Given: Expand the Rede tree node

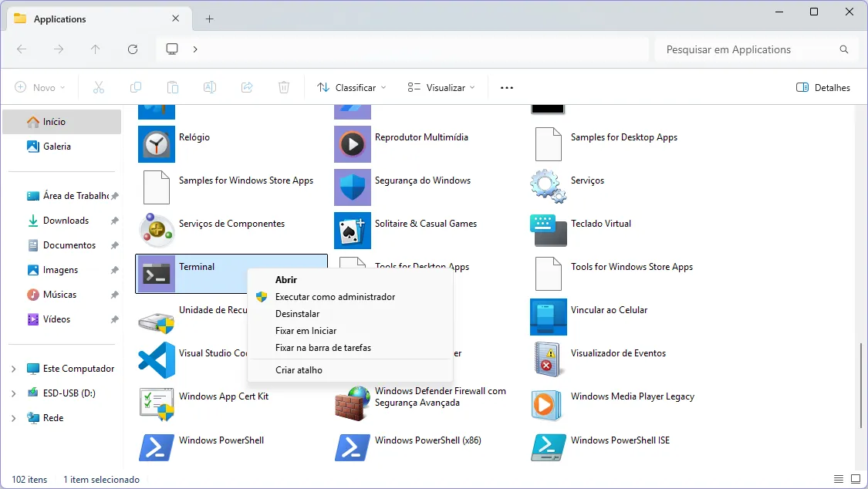Looking at the screenshot, I should pyautogui.click(x=14, y=418).
